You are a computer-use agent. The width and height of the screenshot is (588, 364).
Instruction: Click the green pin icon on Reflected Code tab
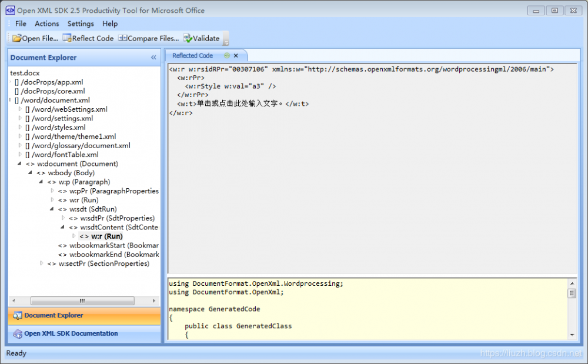coord(227,55)
